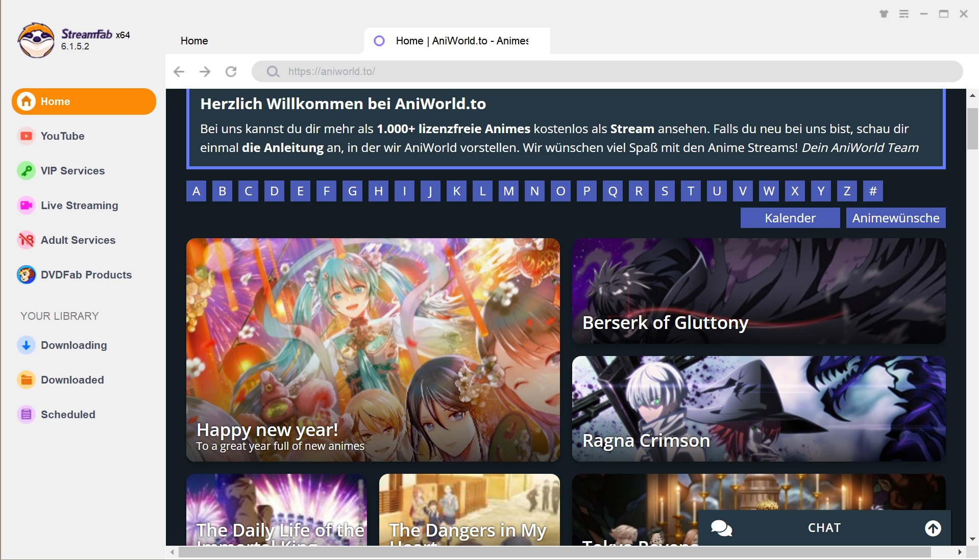Click the YouTube play icon
Image resolution: width=979 pixels, height=560 pixels.
point(26,136)
